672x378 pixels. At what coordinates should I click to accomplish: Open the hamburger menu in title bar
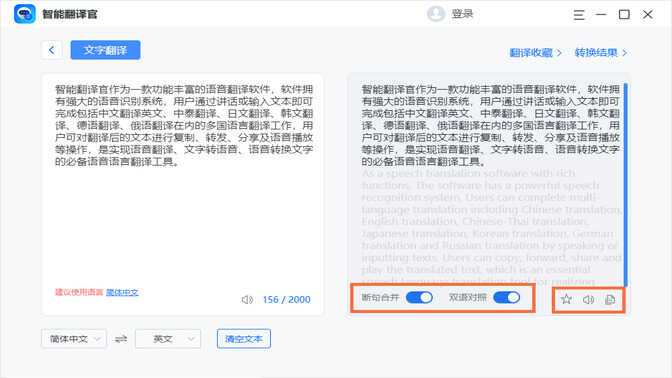(579, 15)
